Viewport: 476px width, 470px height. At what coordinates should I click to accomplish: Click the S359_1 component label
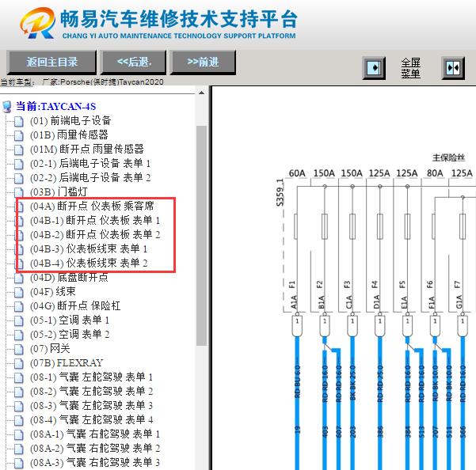click(280, 192)
